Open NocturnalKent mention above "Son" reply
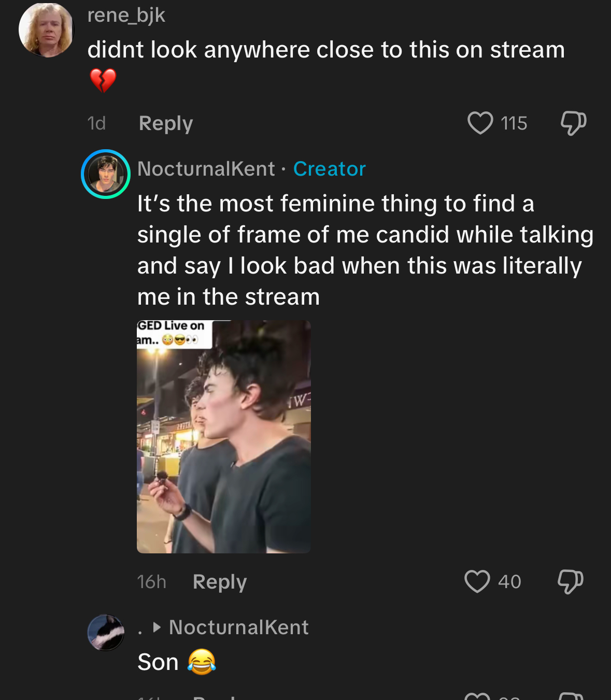Screen dimensions: 611x700 pyautogui.click(x=238, y=627)
